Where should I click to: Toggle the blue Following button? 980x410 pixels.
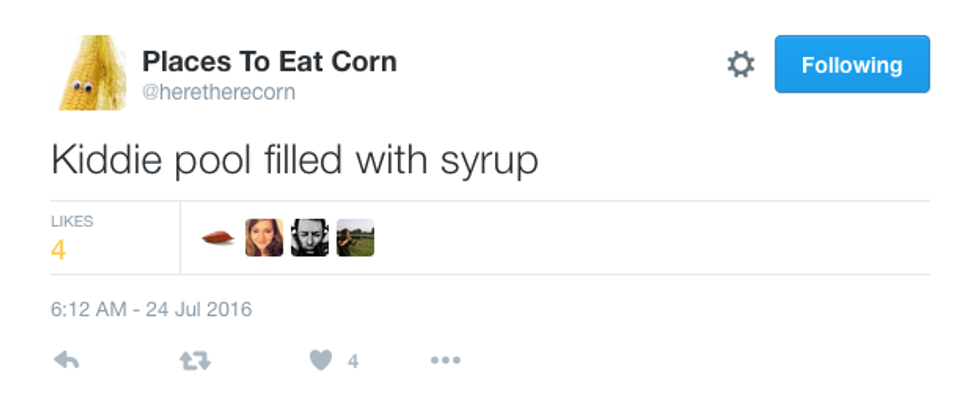852,65
